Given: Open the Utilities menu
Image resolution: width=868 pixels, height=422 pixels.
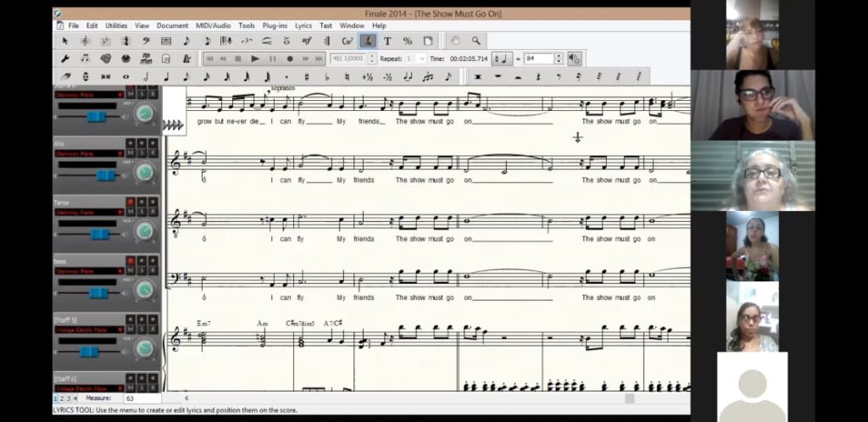Looking at the screenshot, I should click(116, 25).
